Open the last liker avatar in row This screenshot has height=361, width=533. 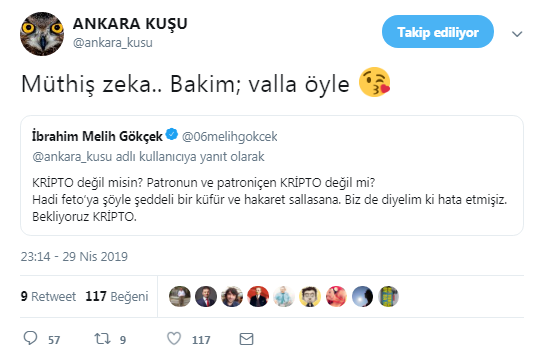(x=388, y=296)
